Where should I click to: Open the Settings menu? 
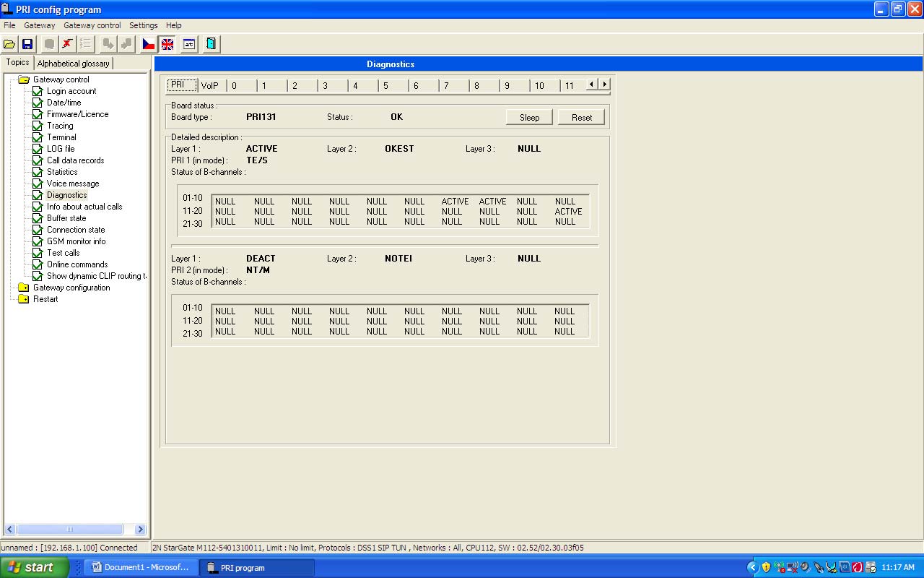(x=144, y=25)
